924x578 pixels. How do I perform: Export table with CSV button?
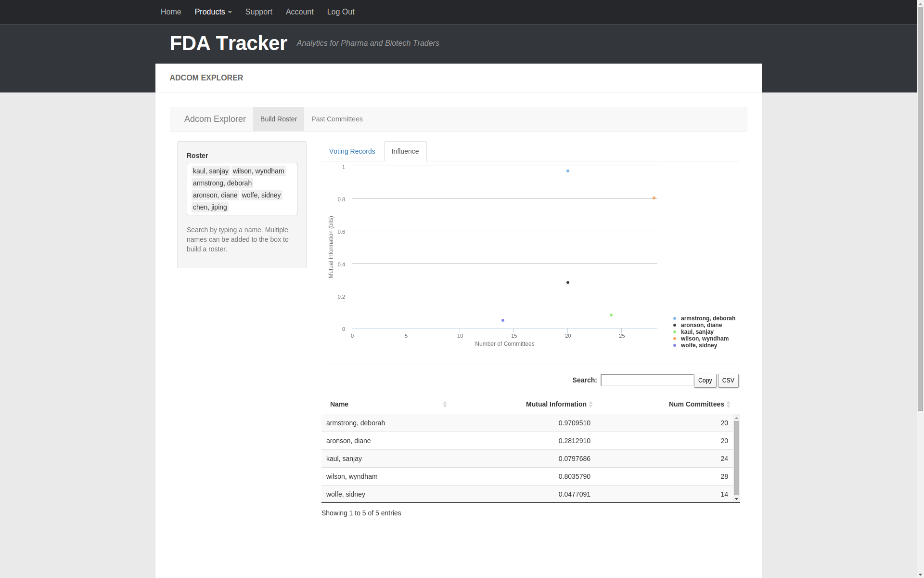pos(728,381)
